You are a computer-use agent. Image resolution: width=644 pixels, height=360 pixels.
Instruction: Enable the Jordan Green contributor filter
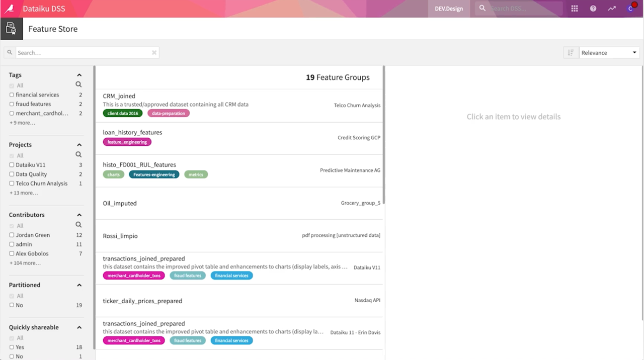pos(12,235)
